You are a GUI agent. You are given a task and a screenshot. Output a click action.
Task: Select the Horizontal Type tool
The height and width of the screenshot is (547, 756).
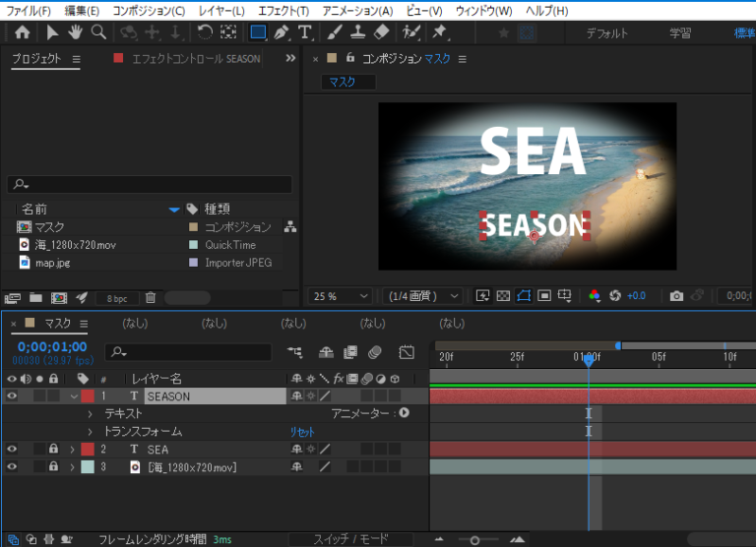tap(305, 32)
